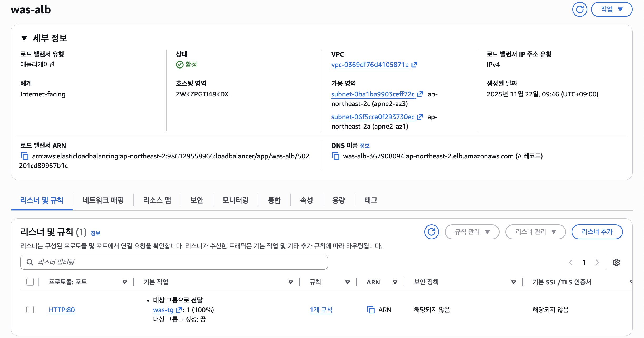This screenshot has width=644, height=338.
Task: Collapse the 세부 정보 section
Action: click(x=24, y=38)
